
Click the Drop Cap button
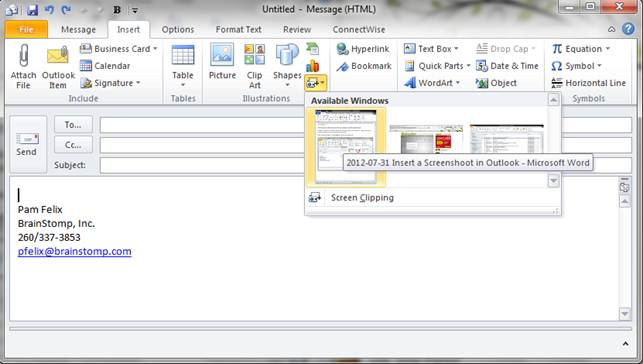[x=506, y=49]
